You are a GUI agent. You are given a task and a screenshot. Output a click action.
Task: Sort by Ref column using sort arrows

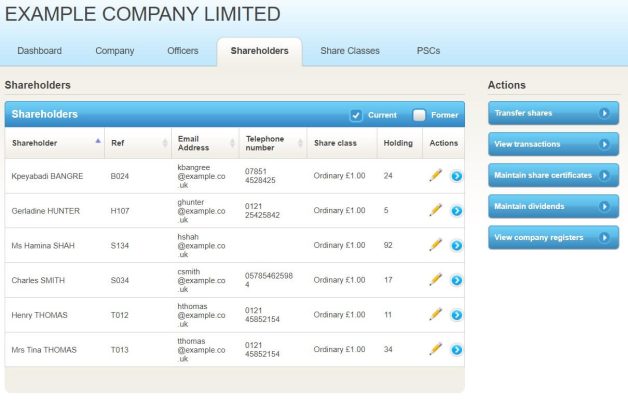tap(165, 143)
